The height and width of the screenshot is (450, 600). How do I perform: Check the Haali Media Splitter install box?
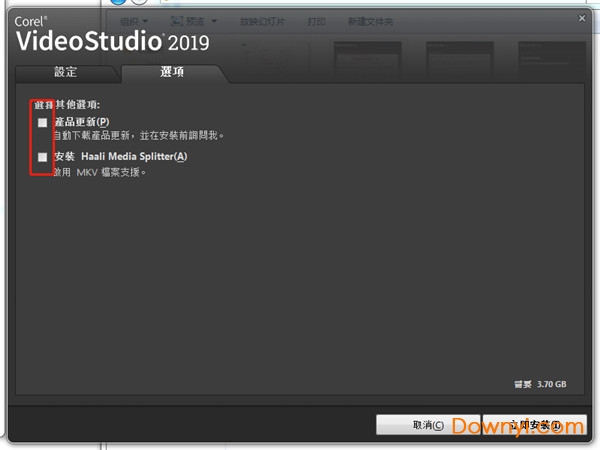click(x=42, y=157)
